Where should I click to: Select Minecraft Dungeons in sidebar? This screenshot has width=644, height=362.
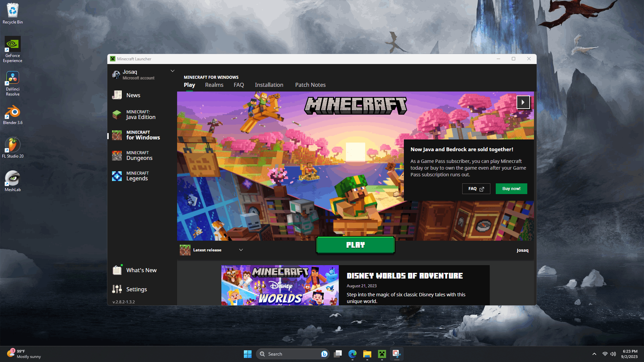[139, 156]
